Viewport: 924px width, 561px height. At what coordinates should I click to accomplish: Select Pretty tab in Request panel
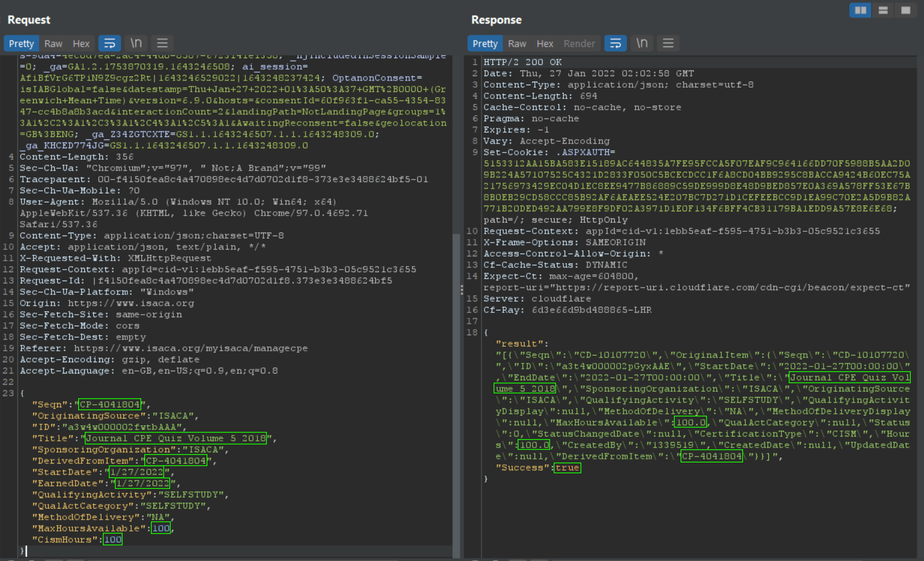(22, 43)
